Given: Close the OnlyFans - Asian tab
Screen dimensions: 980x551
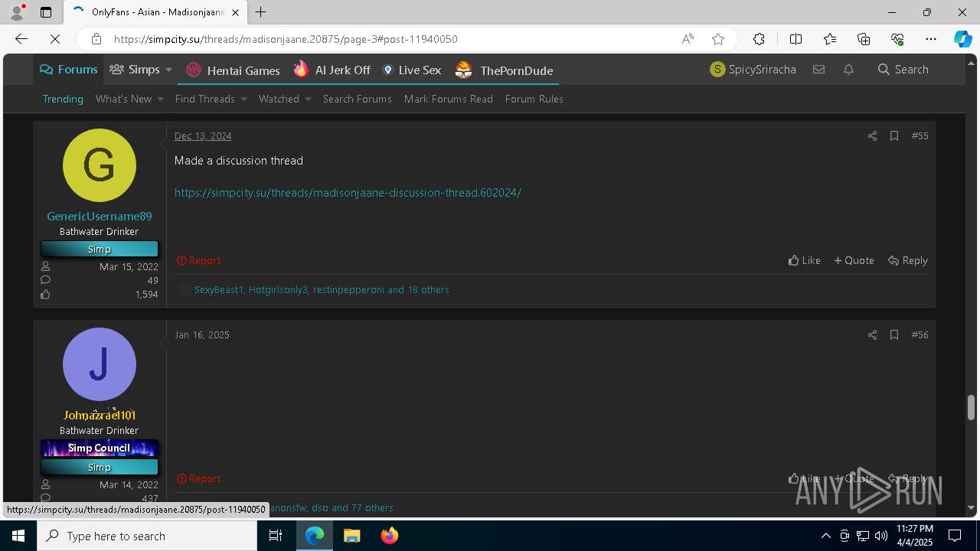Looking at the screenshot, I should coord(235,12).
